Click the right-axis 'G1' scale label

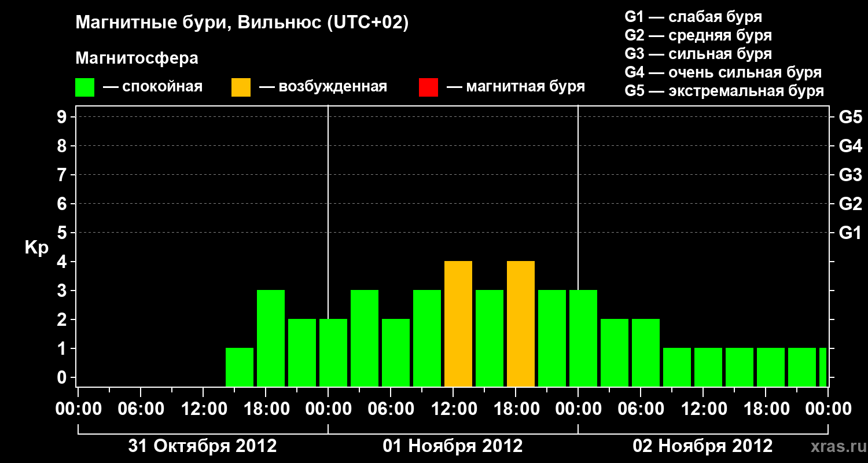click(x=850, y=233)
